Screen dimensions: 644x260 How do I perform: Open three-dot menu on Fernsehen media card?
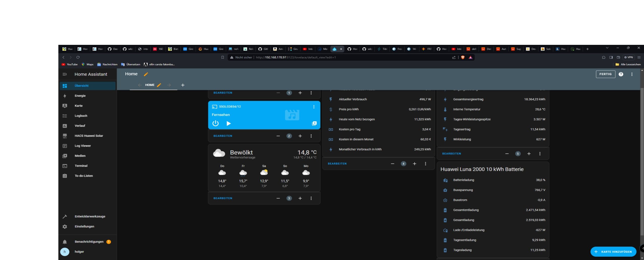314,107
